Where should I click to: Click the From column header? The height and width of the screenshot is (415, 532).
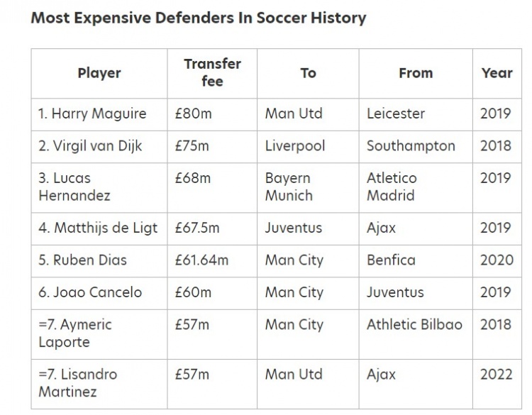(416, 73)
